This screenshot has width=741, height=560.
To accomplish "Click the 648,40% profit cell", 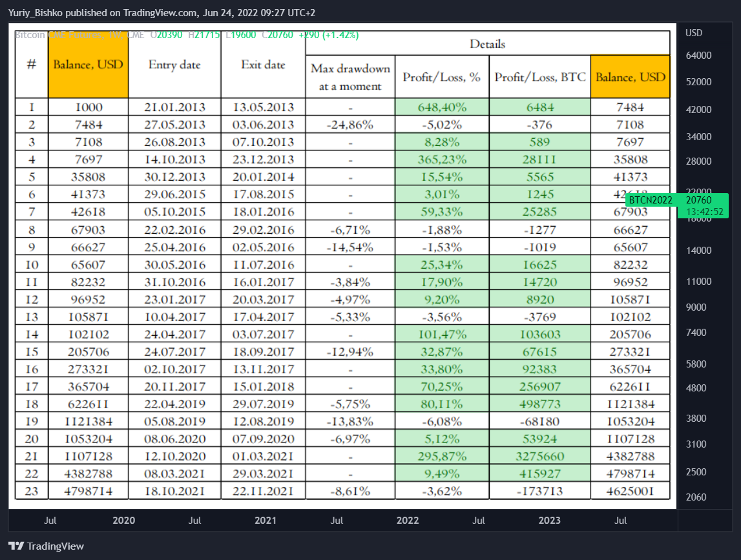I will point(442,107).
